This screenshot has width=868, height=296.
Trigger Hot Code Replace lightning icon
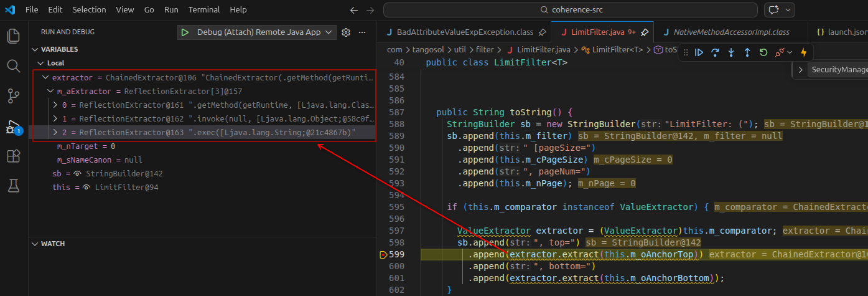point(803,52)
